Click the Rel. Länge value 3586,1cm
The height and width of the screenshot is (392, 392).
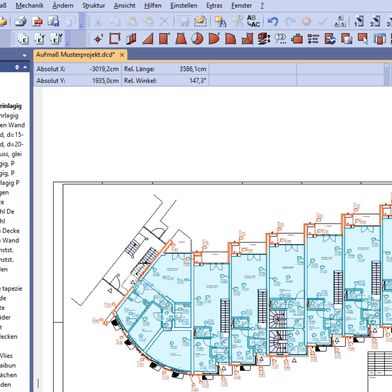(x=193, y=69)
